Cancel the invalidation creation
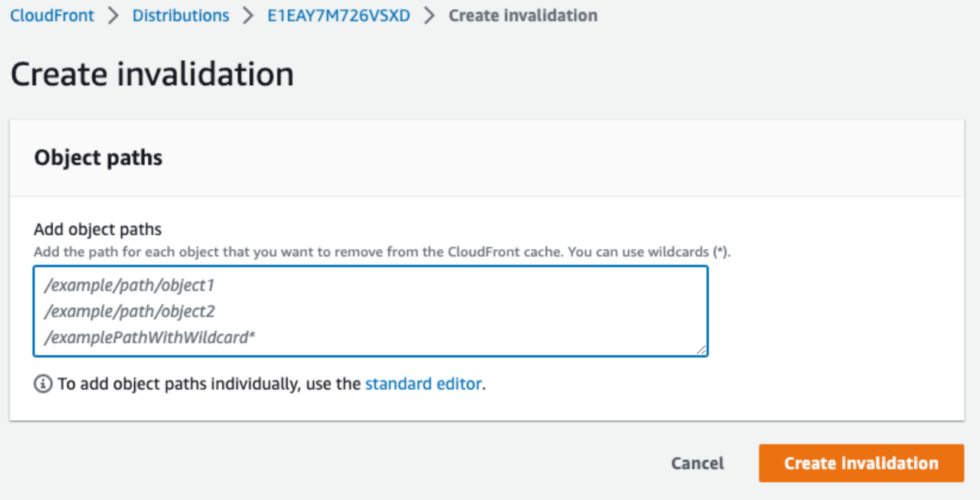The width and height of the screenshot is (980, 500). click(697, 463)
